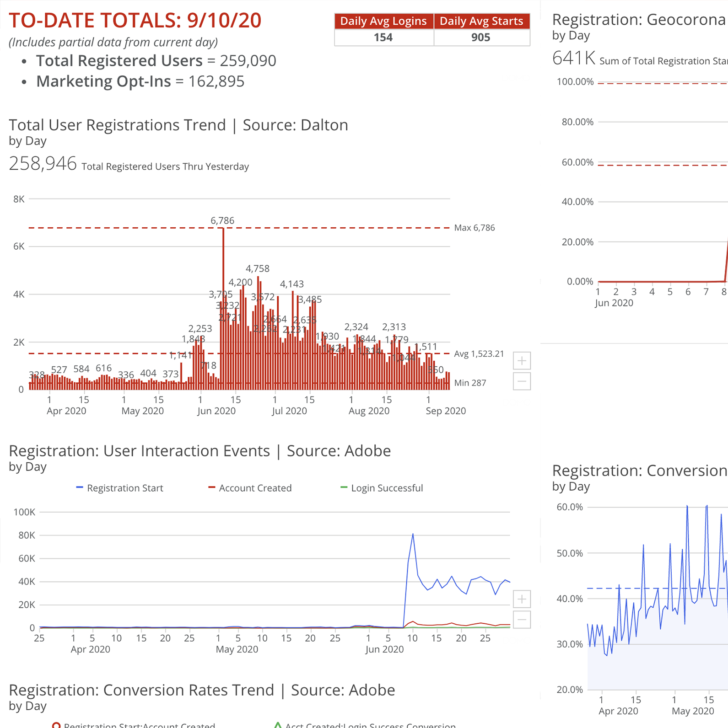728x728 pixels.
Task: Click the Daily Avg Logins column header
Action: (384, 21)
